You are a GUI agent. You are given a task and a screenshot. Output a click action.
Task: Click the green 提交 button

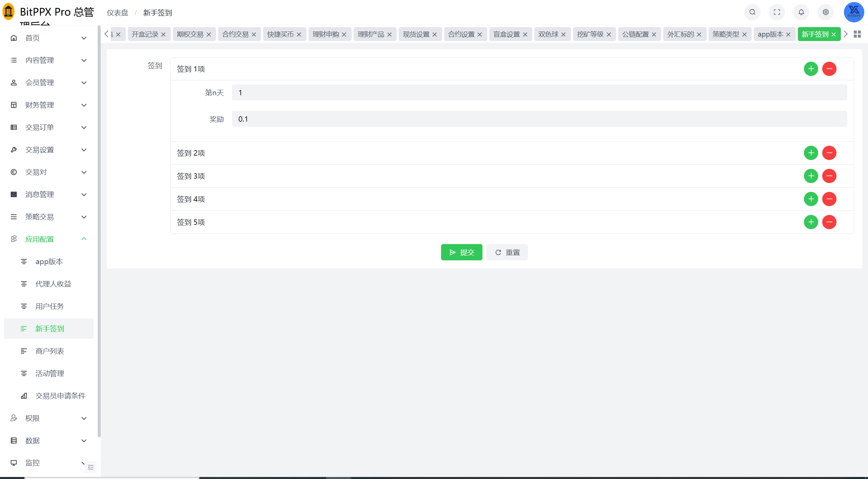coord(461,252)
